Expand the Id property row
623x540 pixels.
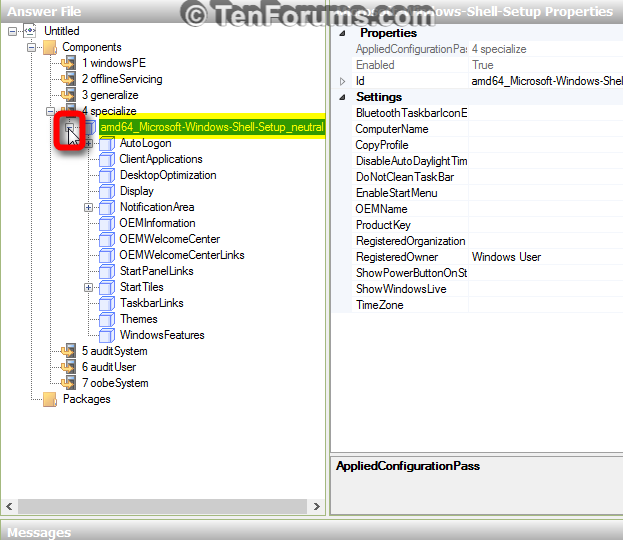tap(342, 81)
